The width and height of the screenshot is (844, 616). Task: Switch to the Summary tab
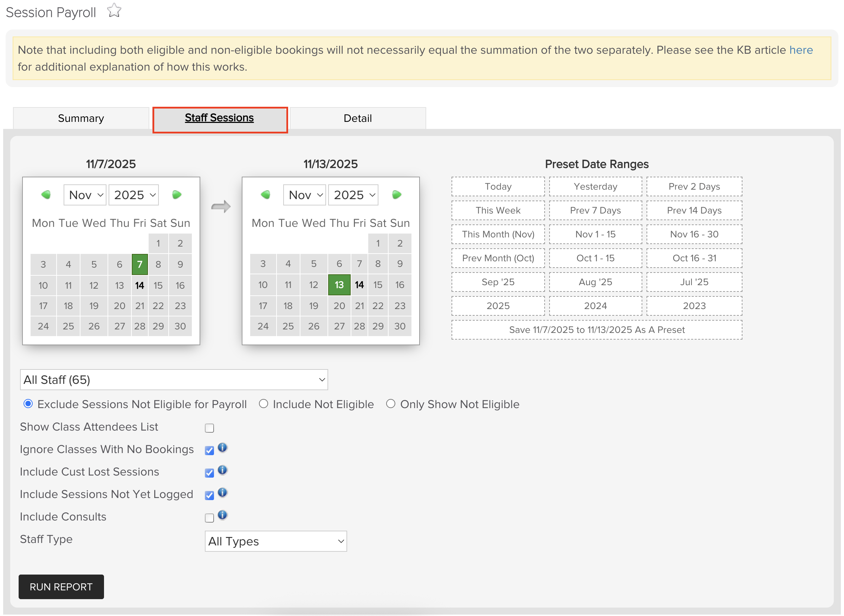[x=81, y=118]
